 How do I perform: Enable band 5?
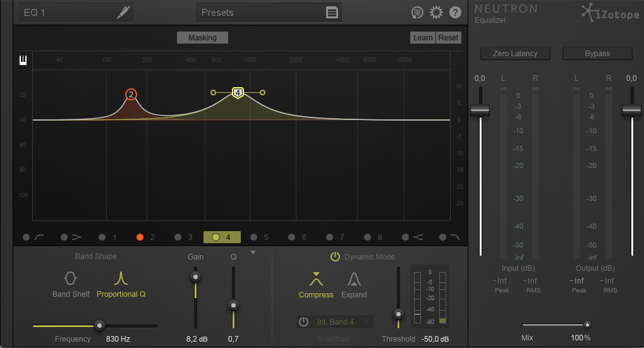(x=254, y=237)
